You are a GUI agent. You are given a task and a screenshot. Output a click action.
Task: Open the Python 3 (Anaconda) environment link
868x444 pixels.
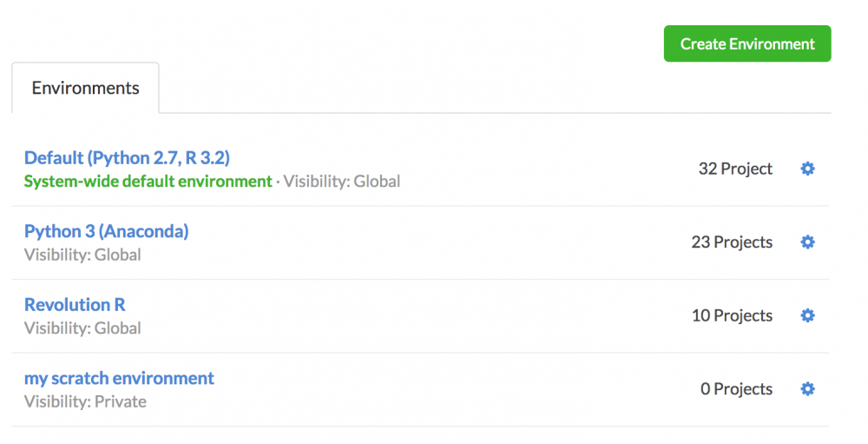point(106,231)
